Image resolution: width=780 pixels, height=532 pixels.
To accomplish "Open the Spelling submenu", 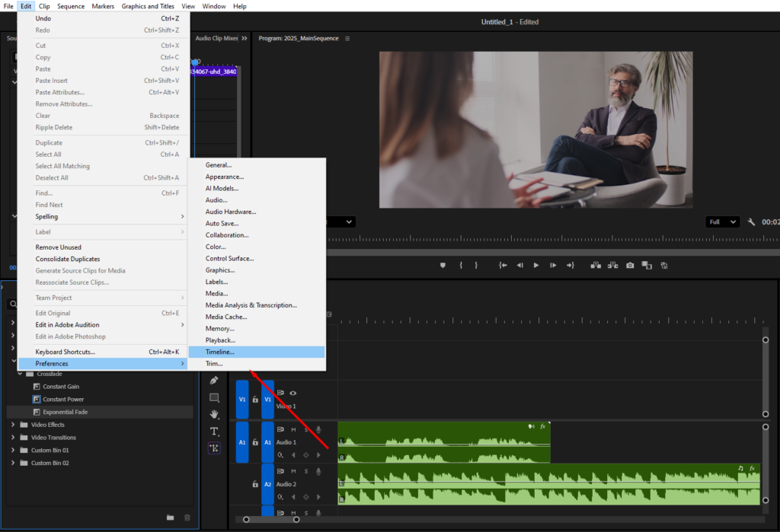I will point(103,216).
